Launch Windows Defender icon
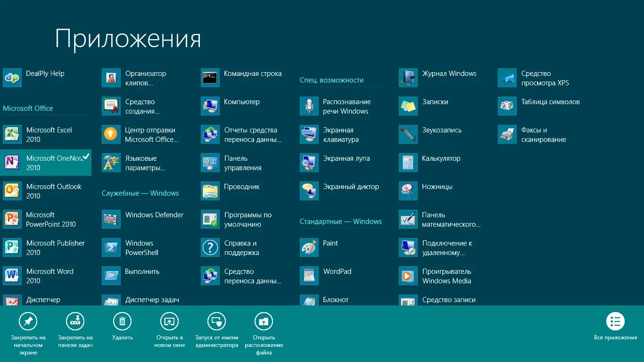 click(x=111, y=219)
